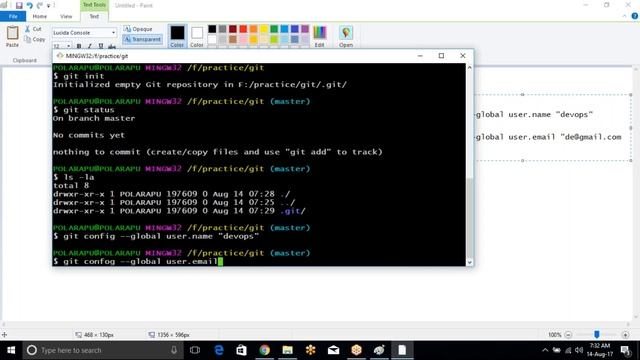The height and width of the screenshot is (360, 640).
Task: Open volume control in system tray
Action: [x=579, y=350]
